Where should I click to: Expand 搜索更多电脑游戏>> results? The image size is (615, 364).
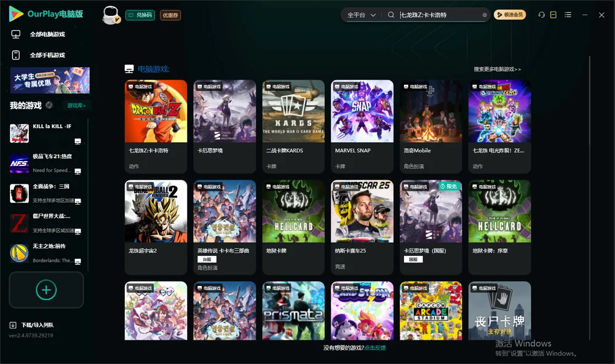(x=497, y=69)
